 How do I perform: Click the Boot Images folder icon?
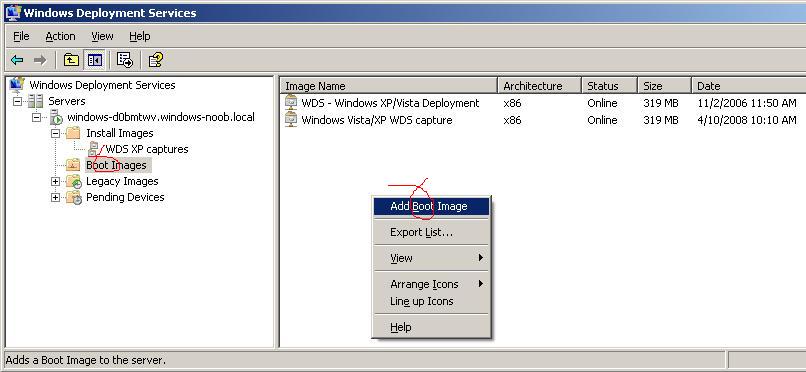tap(74, 165)
